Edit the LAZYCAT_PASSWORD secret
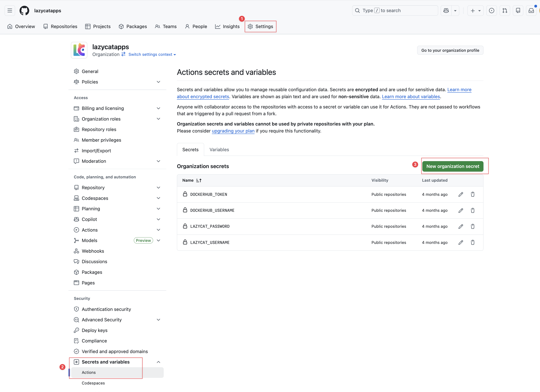 click(x=461, y=226)
